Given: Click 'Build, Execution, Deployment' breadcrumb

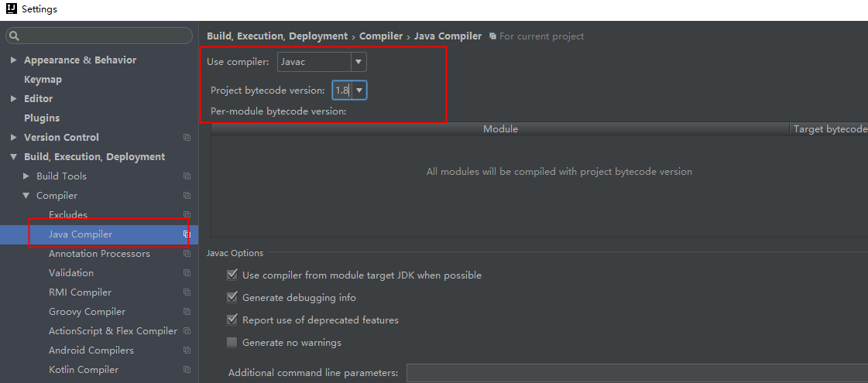Looking at the screenshot, I should click(x=277, y=36).
